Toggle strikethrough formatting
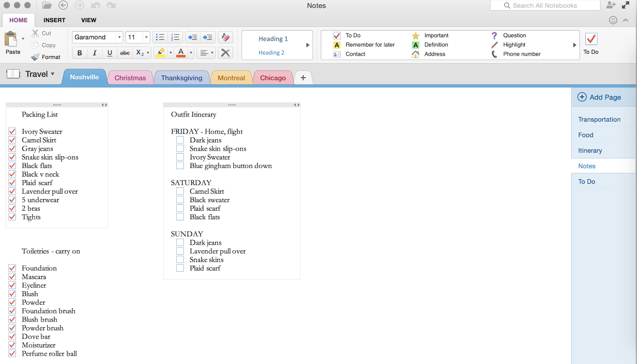The height and width of the screenshot is (364, 637). [x=125, y=53]
